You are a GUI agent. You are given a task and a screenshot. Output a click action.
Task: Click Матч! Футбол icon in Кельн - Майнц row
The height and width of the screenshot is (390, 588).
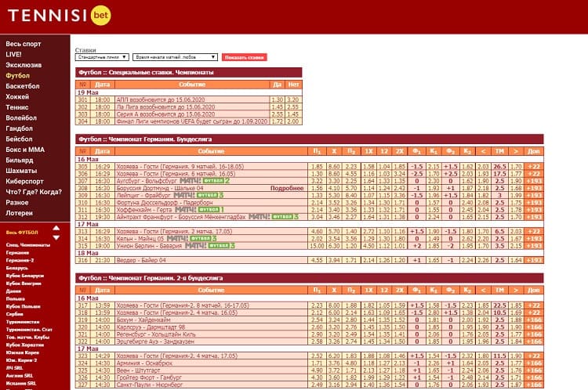click(x=191, y=238)
